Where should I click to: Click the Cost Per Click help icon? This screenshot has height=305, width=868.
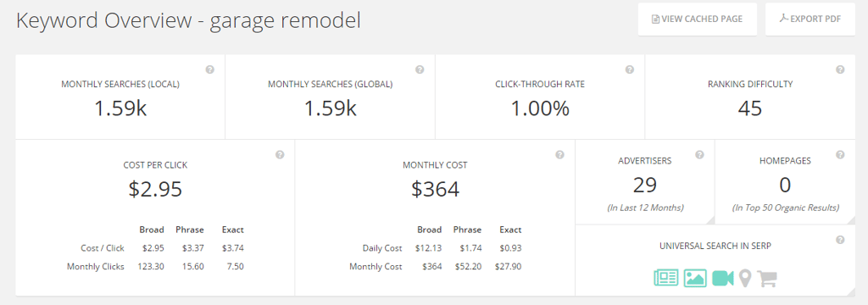coord(280,155)
